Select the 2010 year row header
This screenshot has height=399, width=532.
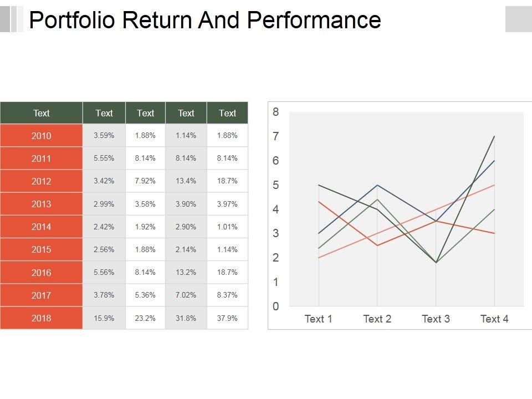click(42, 136)
